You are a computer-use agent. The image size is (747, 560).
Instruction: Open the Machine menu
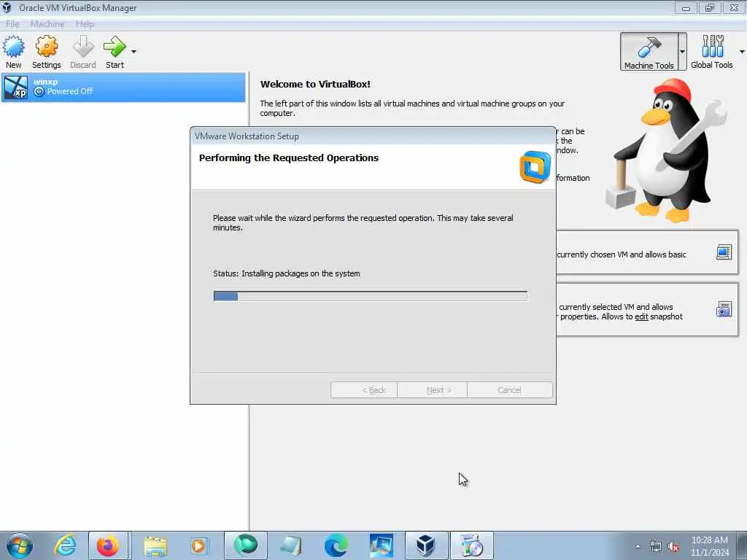(47, 24)
